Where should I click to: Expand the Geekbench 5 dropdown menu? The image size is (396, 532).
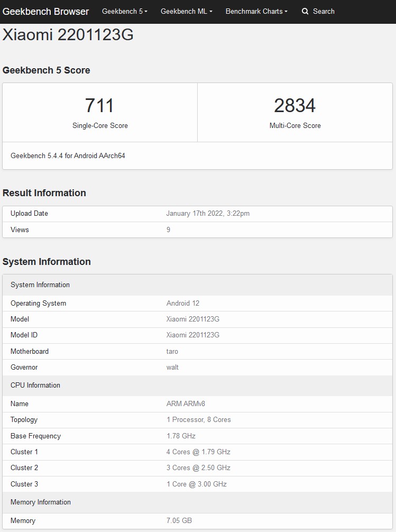pos(125,12)
